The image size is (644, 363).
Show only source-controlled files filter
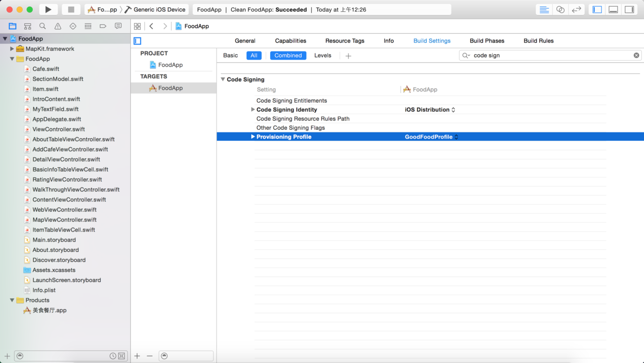click(x=122, y=356)
